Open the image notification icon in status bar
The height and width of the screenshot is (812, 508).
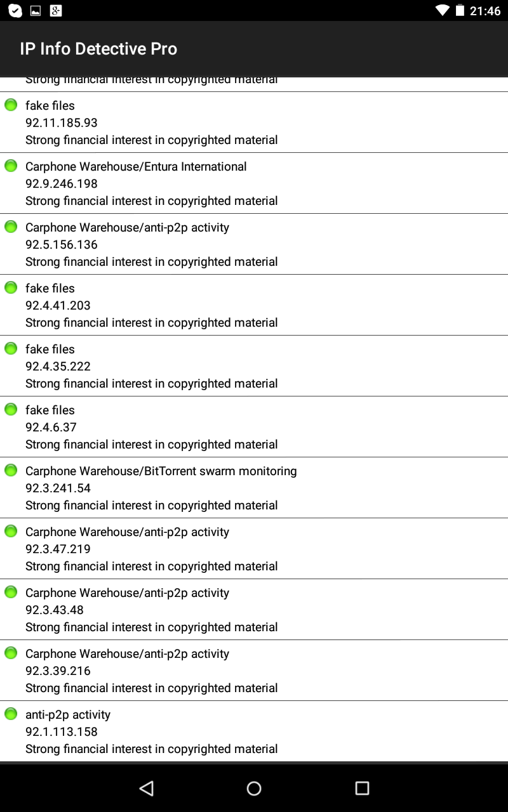[36, 10]
